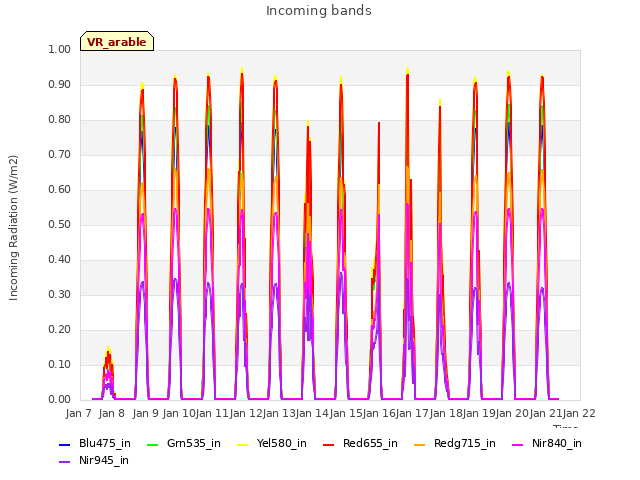Click the orange Redg715_in legend swatch
This screenshot has height=480, width=640.
pos(420,444)
